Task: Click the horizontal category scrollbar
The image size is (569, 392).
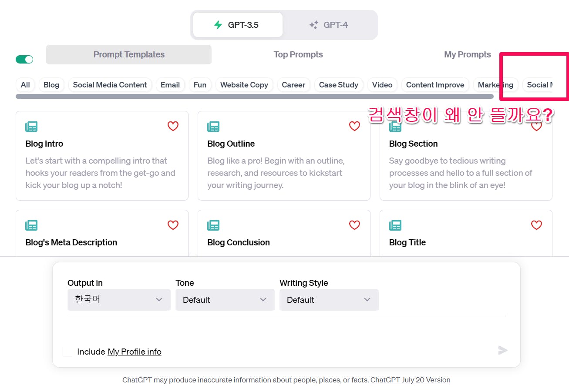Action: [255, 96]
